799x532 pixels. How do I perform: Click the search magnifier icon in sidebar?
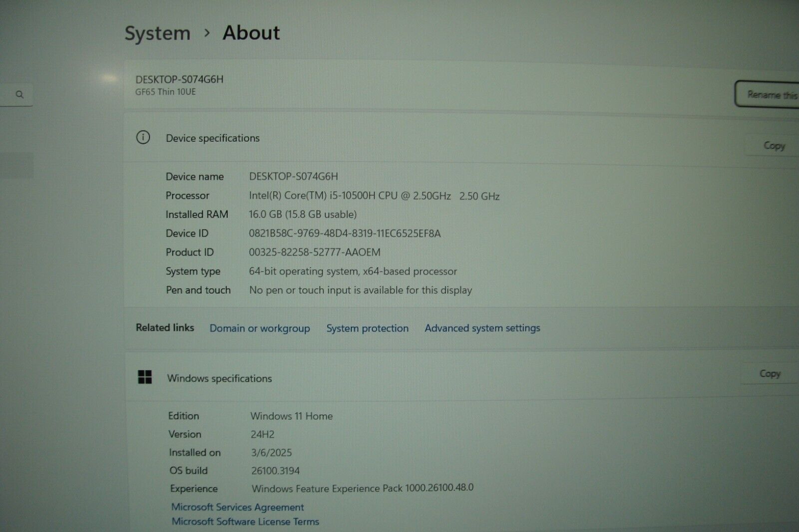[19, 94]
